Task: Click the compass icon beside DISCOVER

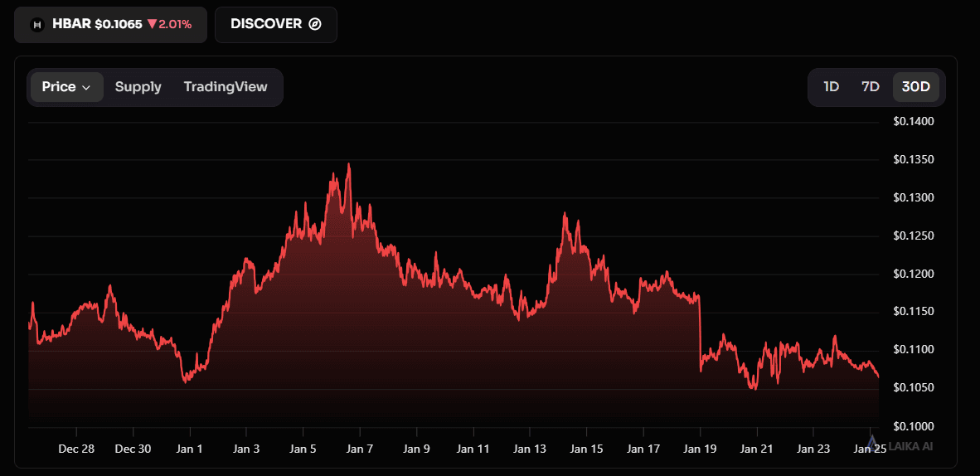Action: pos(316,24)
